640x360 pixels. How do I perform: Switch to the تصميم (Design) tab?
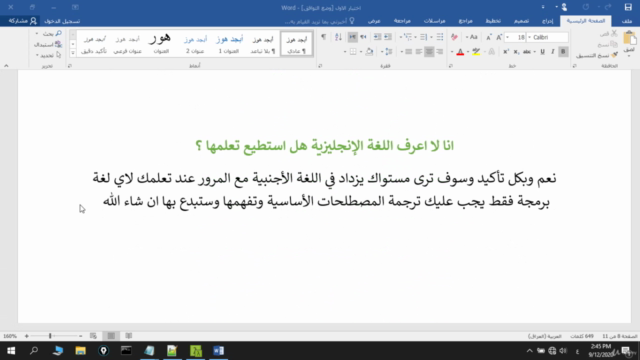pyautogui.click(x=521, y=21)
